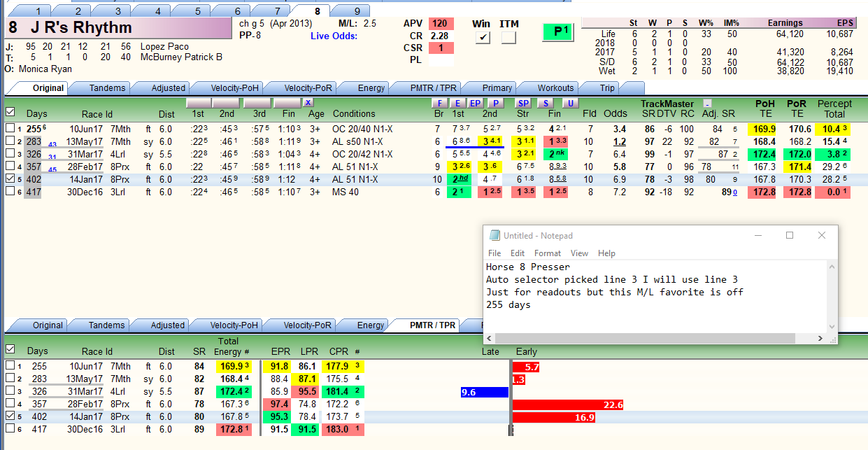Click the red 22.6 Early bar
The image size is (868, 450).
pos(569,405)
